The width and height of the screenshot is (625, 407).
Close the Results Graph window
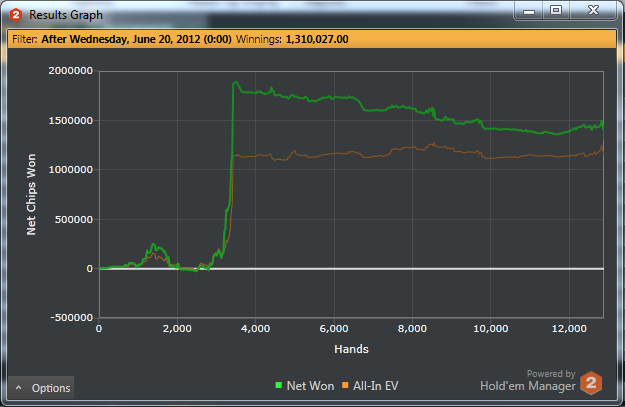[x=593, y=11]
